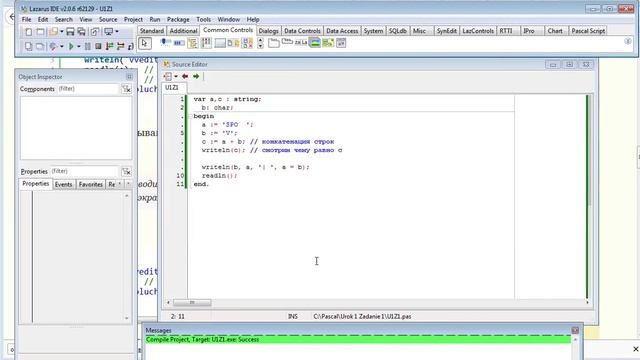The height and width of the screenshot is (360, 640).
Task: Click the Step Out debug icon
Action: click(130, 47)
